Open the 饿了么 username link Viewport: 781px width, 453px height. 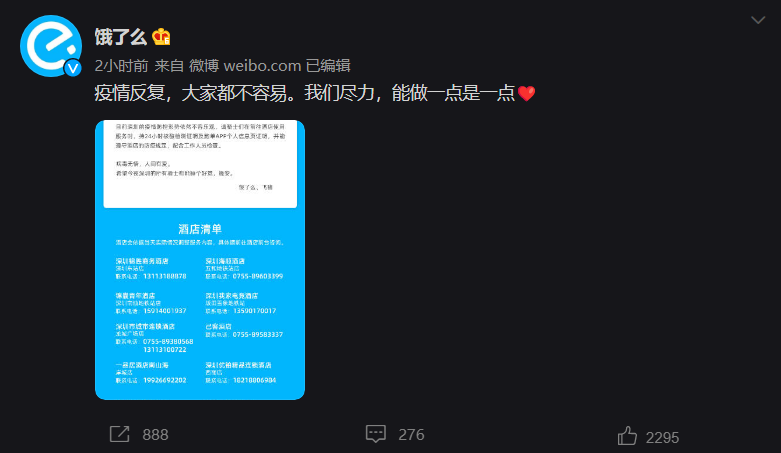tap(121, 37)
